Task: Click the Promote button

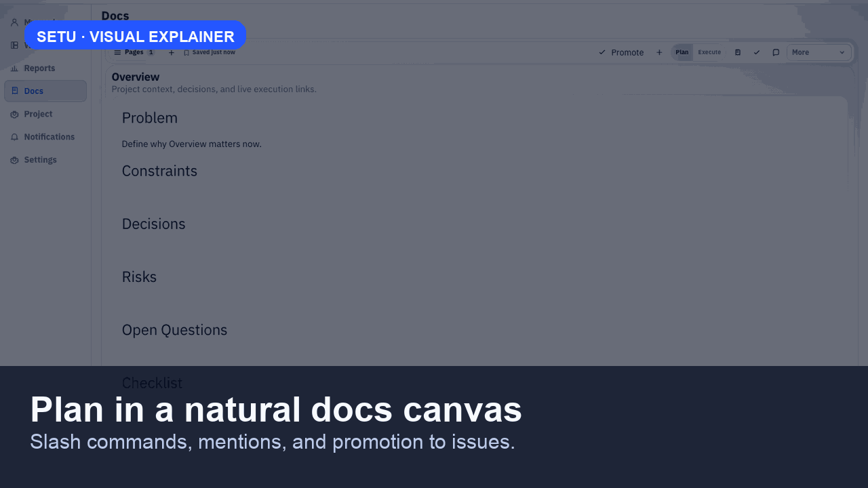Action: [x=621, y=52]
